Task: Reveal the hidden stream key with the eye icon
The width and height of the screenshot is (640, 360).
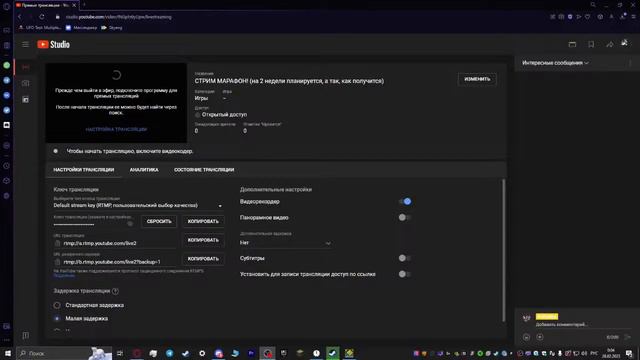Action: click(130, 223)
